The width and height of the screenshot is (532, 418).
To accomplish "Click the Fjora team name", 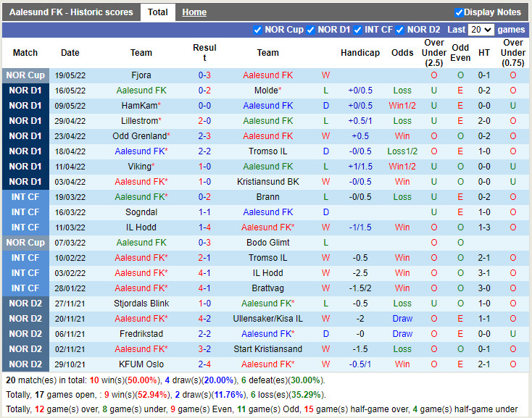I will tap(141, 75).
